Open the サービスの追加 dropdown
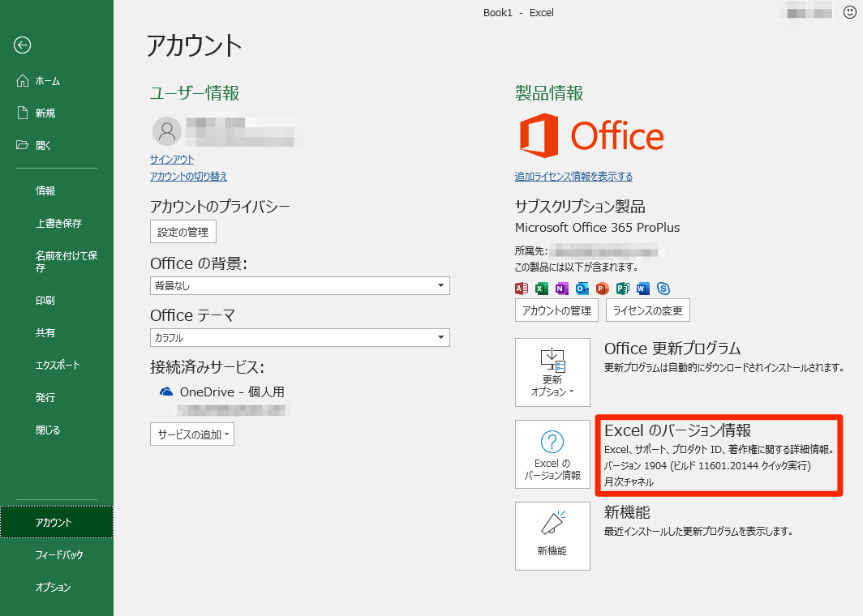 [191, 434]
